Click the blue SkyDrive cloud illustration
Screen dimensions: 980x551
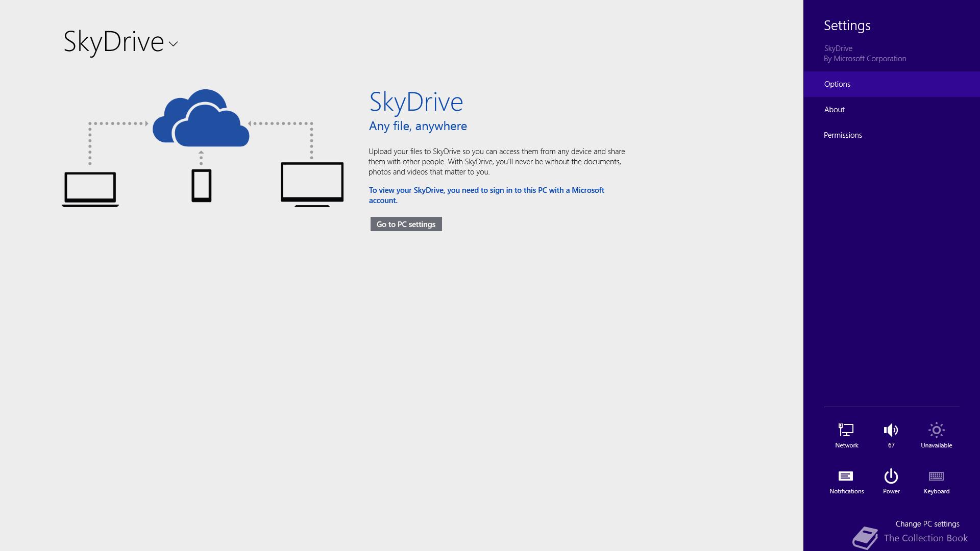(x=201, y=119)
